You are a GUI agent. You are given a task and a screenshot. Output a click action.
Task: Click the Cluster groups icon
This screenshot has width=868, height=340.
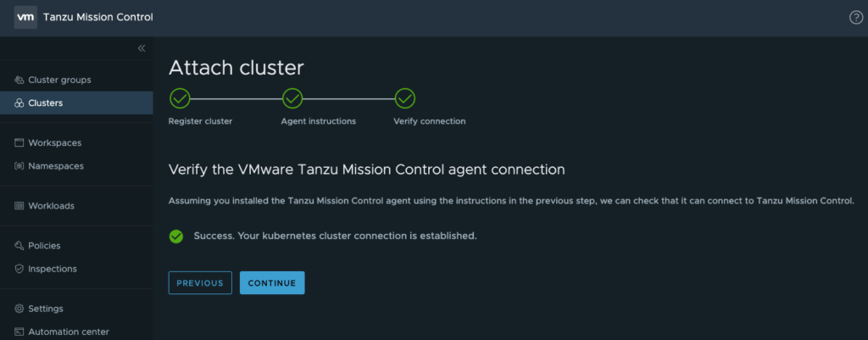click(x=19, y=80)
